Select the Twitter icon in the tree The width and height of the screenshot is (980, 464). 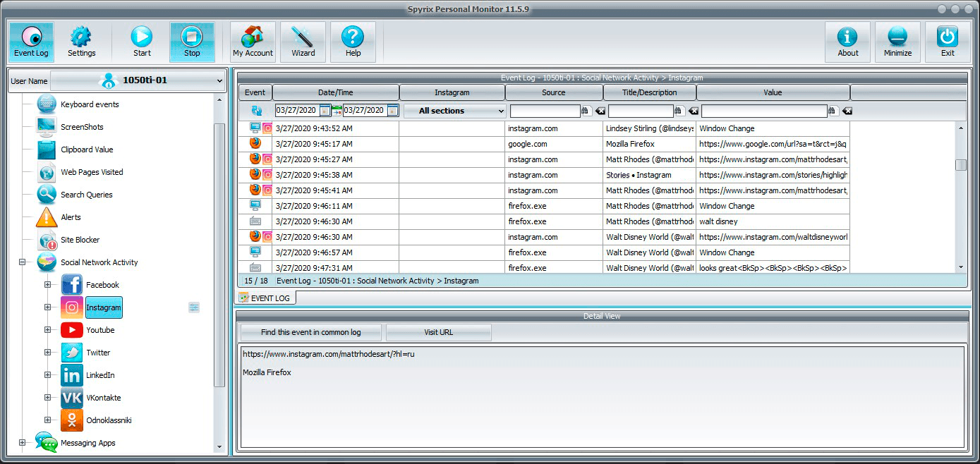(72, 353)
